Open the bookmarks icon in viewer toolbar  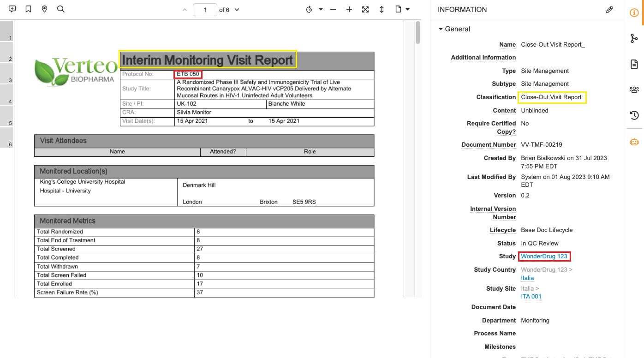[x=29, y=9]
